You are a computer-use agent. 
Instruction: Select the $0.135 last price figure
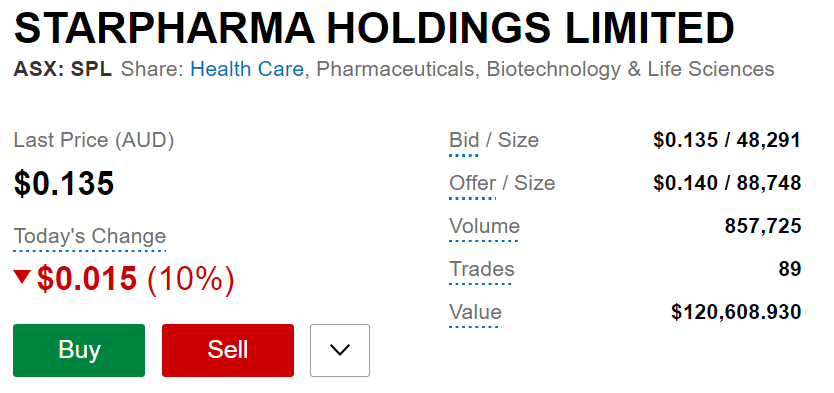[64, 183]
